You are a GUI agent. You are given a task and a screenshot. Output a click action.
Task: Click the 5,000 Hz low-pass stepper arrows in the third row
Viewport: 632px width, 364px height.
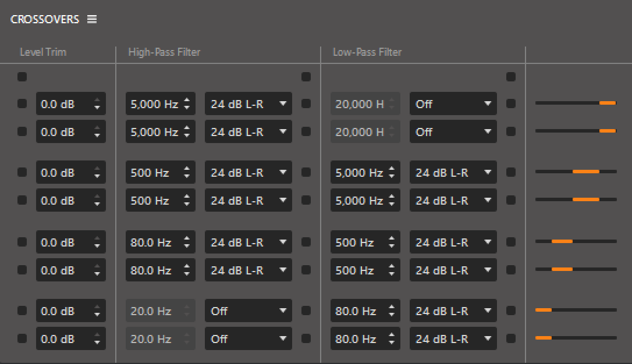[392, 173]
